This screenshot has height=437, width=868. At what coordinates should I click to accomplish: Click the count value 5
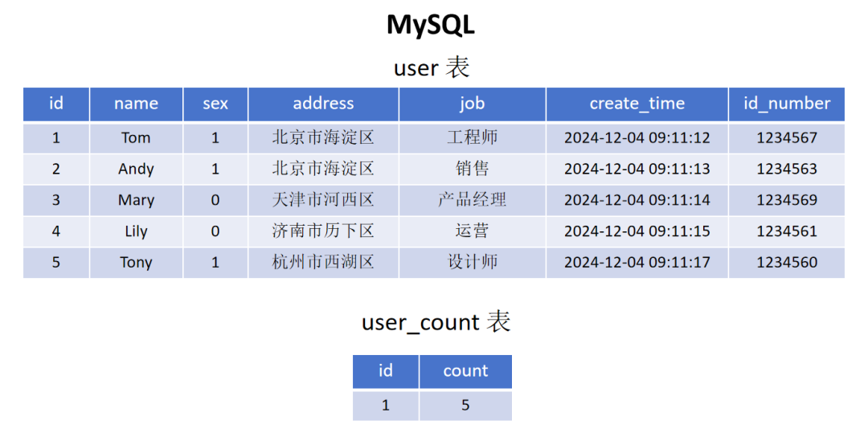coord(465,406)
